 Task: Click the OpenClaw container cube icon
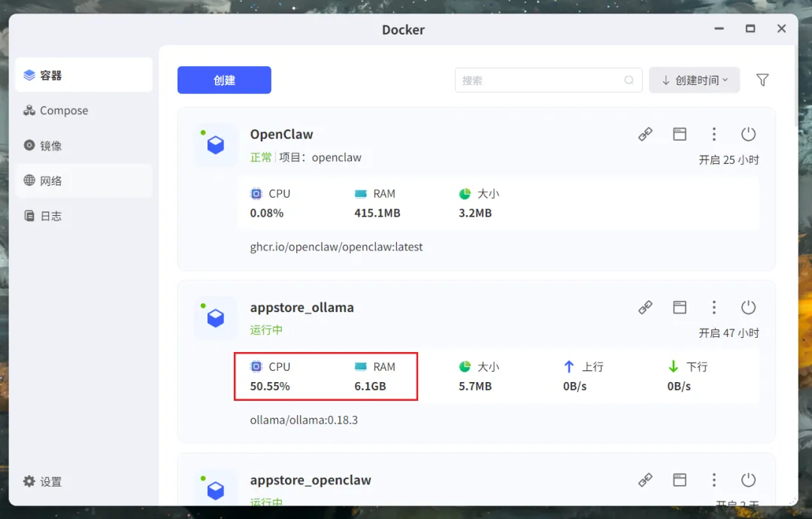tap(216, 145)
